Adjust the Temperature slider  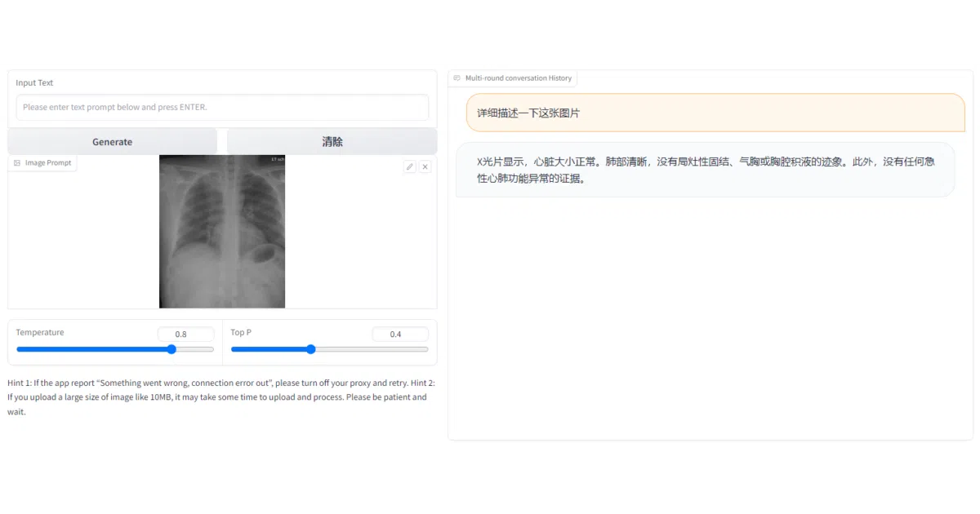(x=115, y=349)
